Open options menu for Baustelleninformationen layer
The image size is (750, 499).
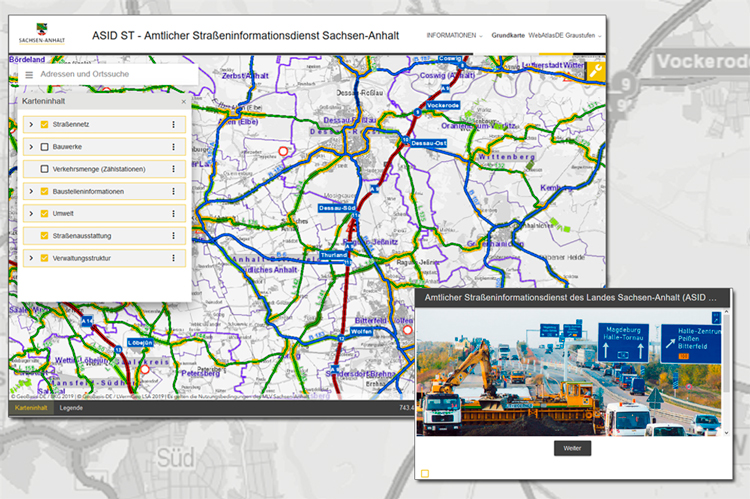(x=174, y=191)
